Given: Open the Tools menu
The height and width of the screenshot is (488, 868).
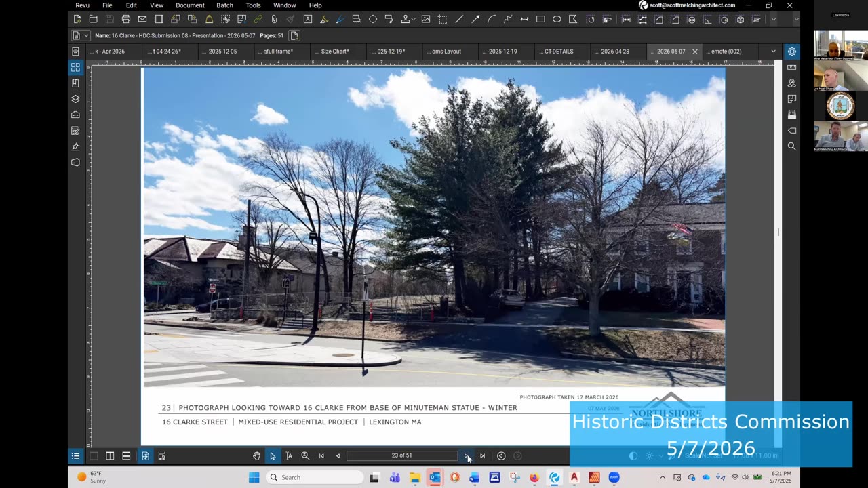Looking at the screenshot, I should coord(253,5).
